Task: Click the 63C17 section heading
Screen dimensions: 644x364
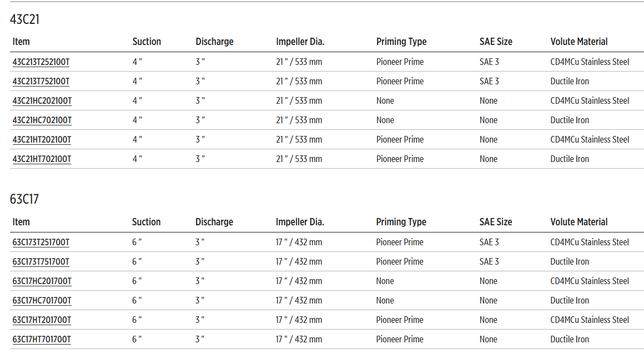Action: (24, 199)
